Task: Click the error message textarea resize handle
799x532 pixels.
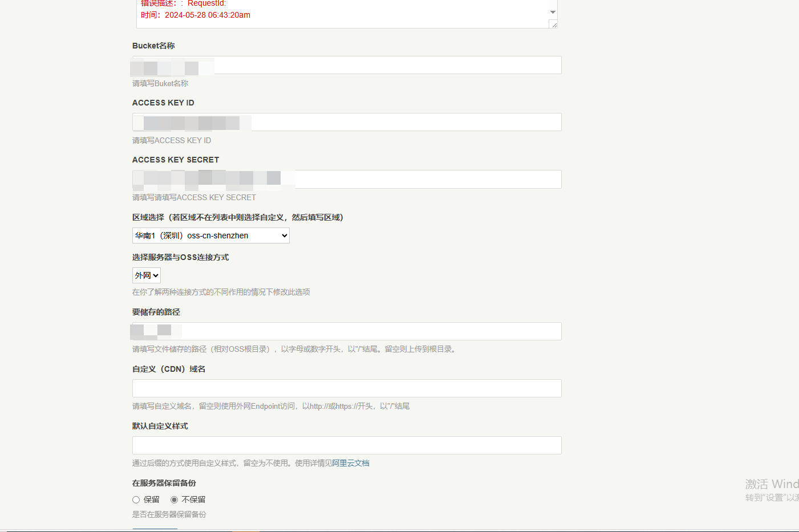Action: coord(553,24)
